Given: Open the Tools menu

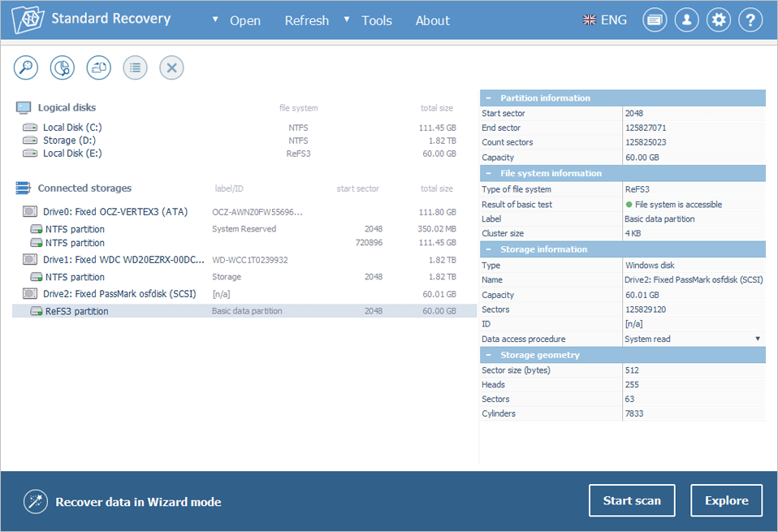Looking at the screenshot, I should (376, 21).
